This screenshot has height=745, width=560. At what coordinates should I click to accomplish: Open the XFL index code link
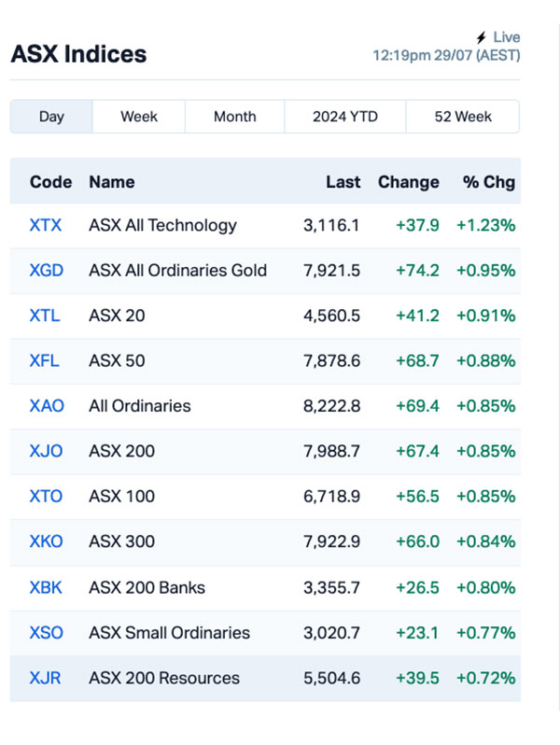[44, 360]
